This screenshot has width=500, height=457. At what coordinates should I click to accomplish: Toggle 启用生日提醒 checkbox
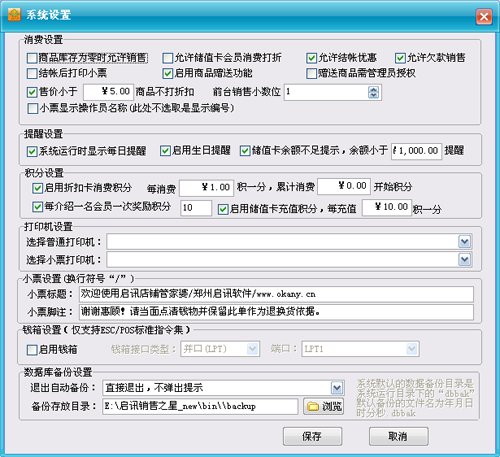point(165,151)
